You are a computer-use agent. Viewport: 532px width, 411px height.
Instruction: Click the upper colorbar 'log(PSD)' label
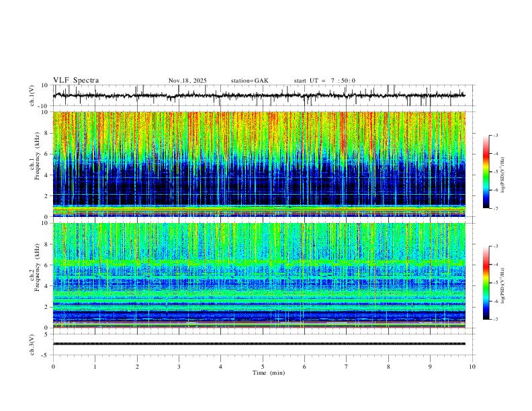tap(502, 175)
